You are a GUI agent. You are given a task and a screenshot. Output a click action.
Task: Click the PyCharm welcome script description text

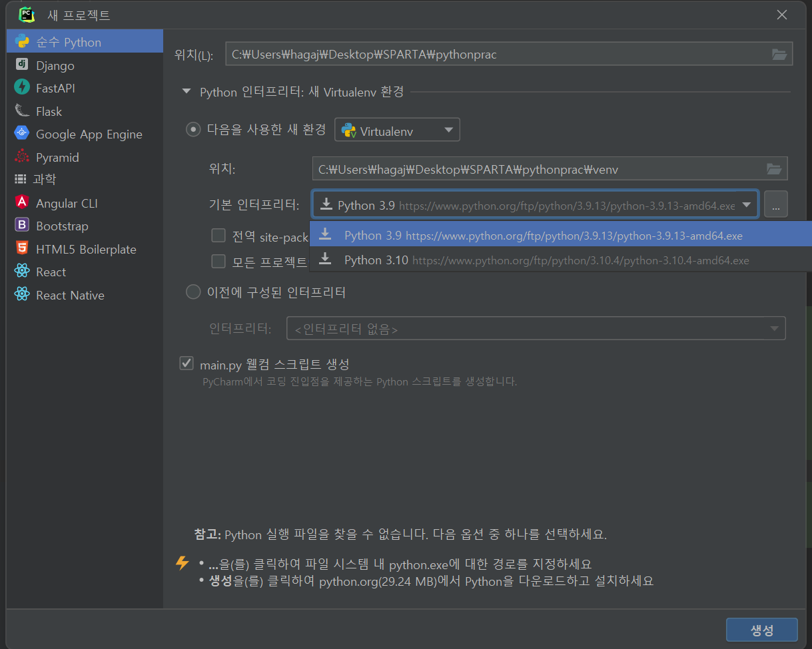(360, 381)
